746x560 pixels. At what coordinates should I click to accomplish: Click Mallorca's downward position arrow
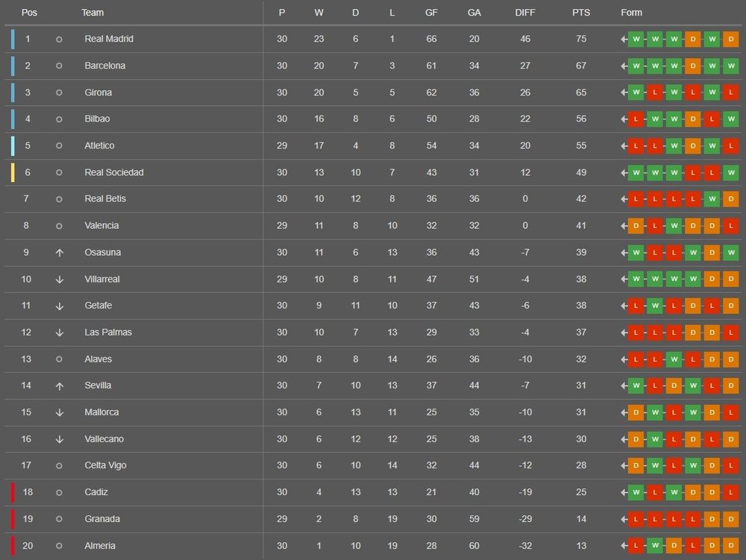pos(59,412)
